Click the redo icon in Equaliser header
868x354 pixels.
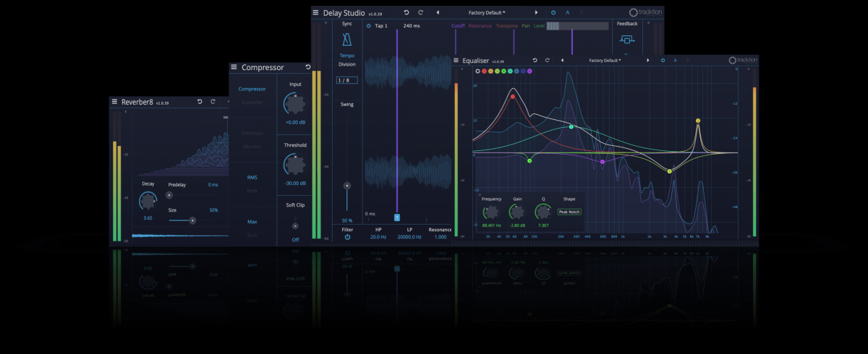coord(548,60)
